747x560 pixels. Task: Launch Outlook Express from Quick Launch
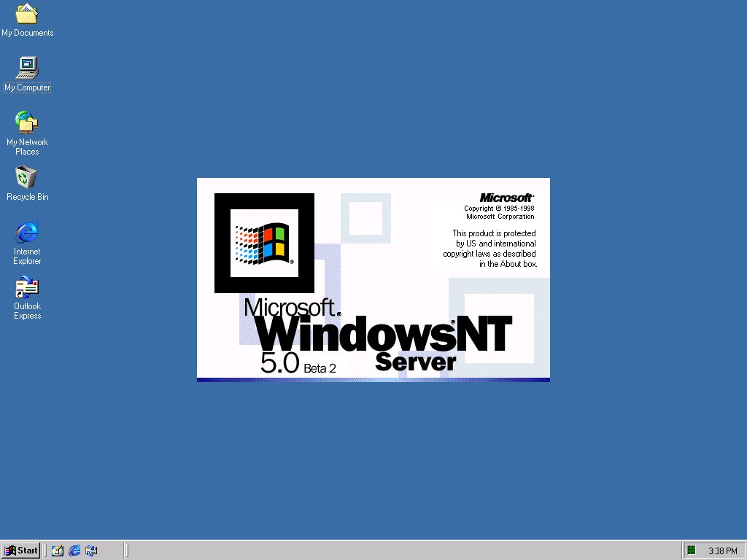tap(91, 551)
